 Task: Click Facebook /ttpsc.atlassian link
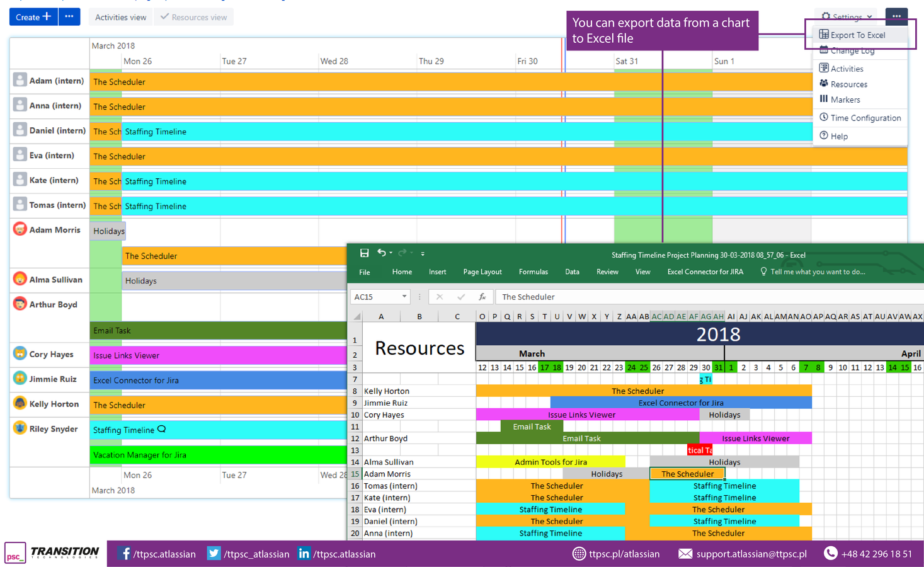pos(157,554)
